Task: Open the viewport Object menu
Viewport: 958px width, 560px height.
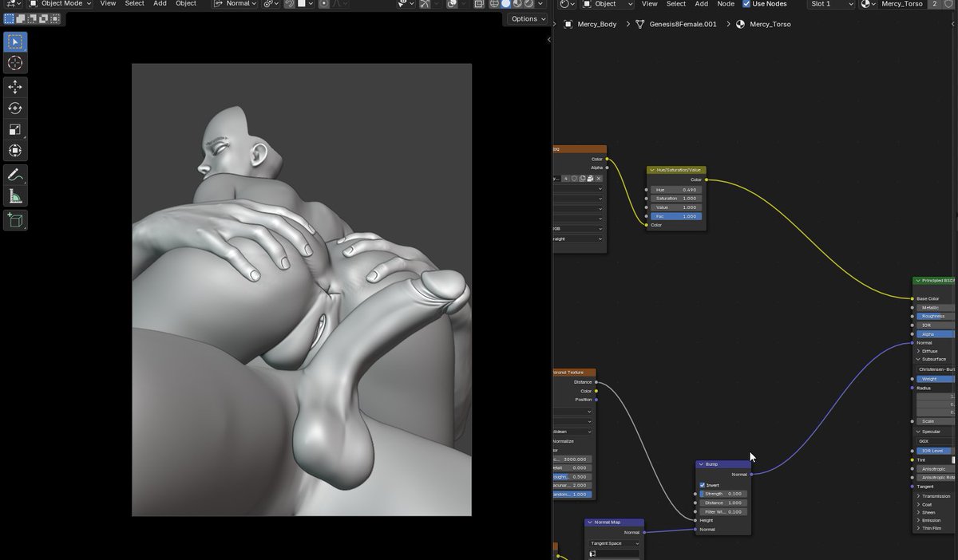Action: (x=186, y=4)
